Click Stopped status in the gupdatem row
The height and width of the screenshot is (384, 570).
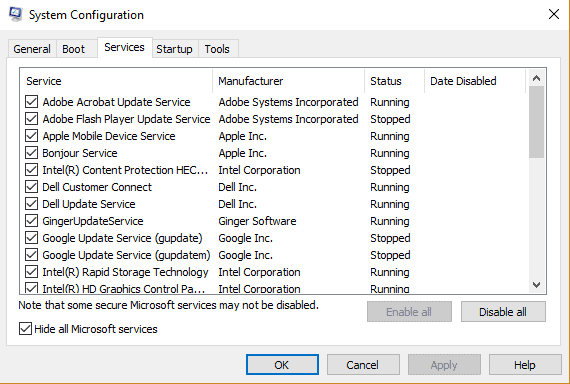[390, 255]
